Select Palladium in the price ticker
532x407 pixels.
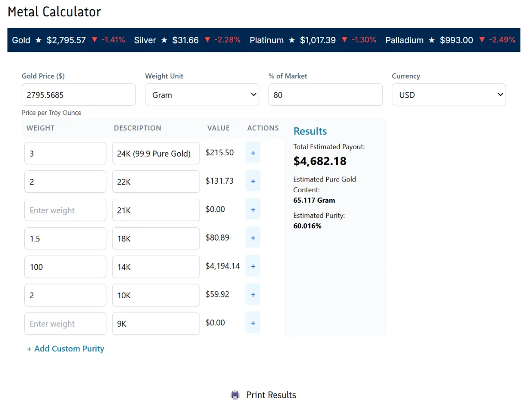point(404,40)
